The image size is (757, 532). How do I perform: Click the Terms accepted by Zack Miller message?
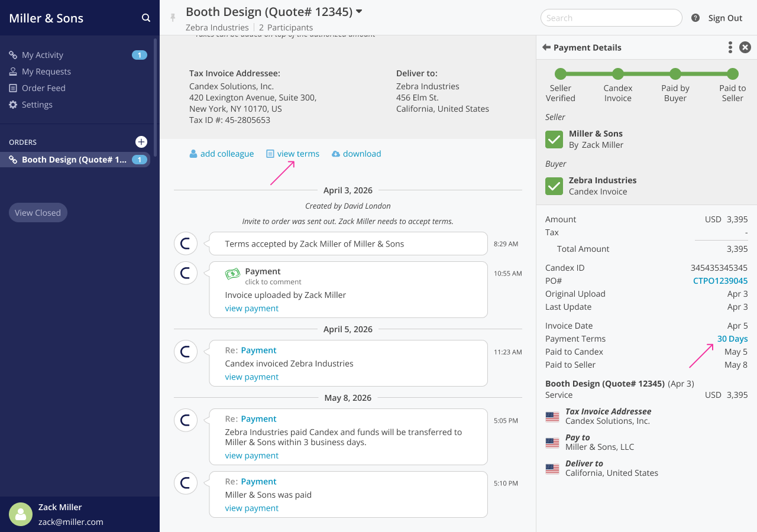(348, 244)
